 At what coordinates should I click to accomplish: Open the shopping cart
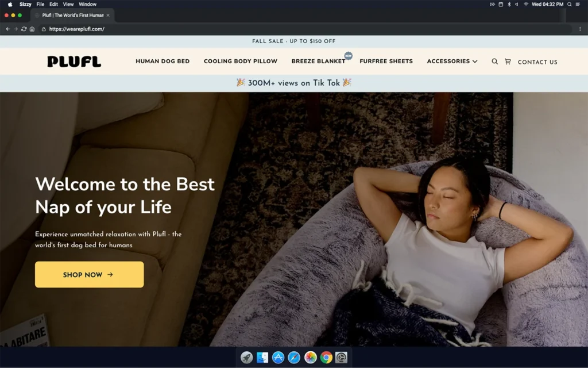pyautogui.click(x=508, y=62)
